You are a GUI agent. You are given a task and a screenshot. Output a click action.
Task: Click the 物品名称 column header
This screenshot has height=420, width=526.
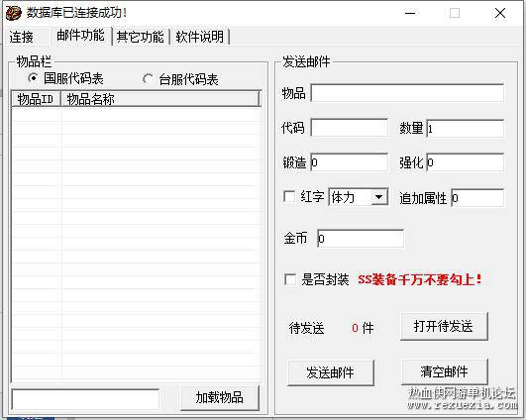coord(160,99)
